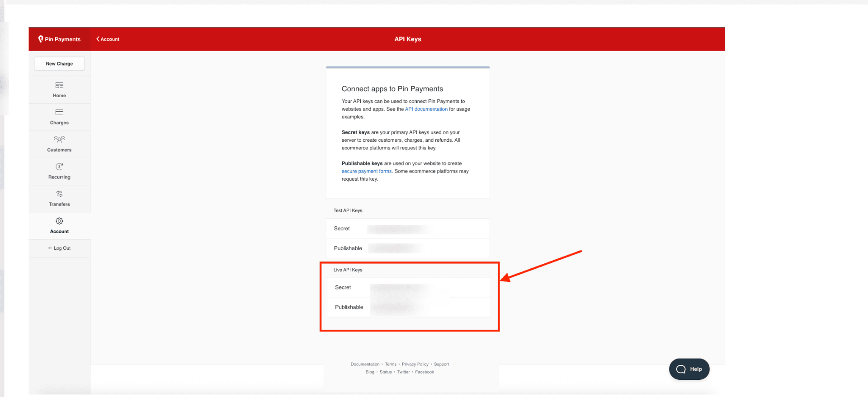The width and height of the screenshot is (868, 397).
Task: Open the Facebook footer link
Action: coord(425,372)
